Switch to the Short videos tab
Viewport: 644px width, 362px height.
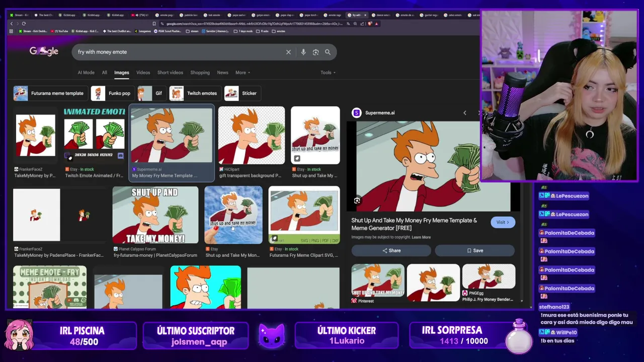170,72
